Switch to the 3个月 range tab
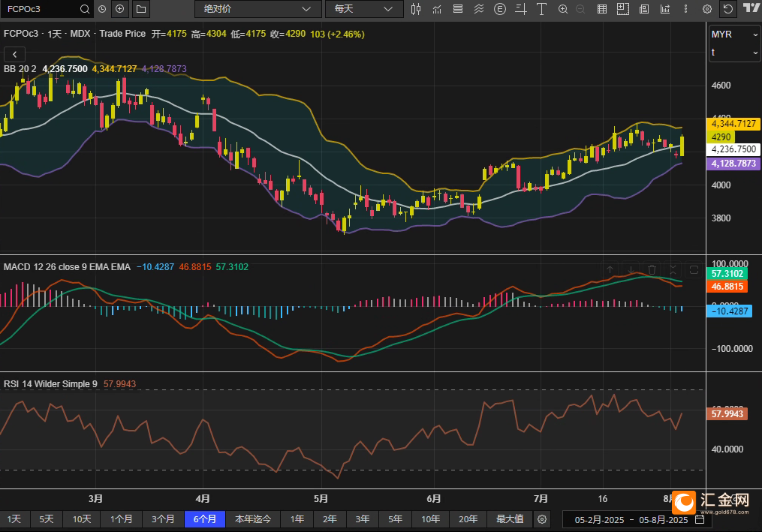Viewport: 762px width, 532px height. point(163,519)
